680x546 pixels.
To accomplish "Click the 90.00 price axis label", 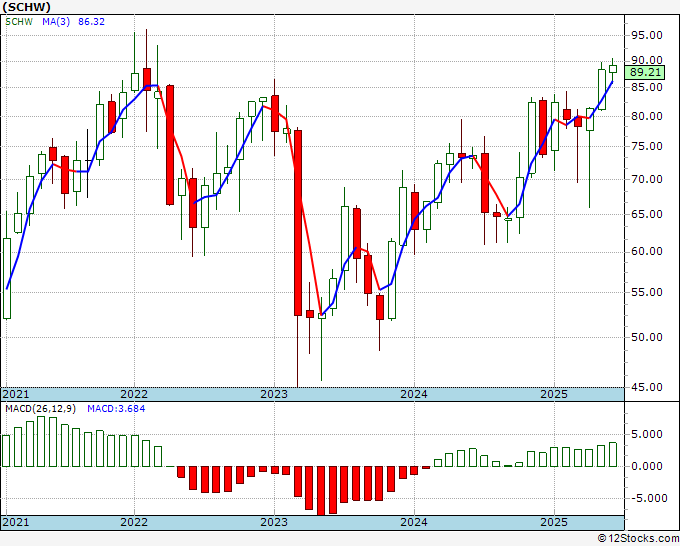I will [x=646, y=60].
